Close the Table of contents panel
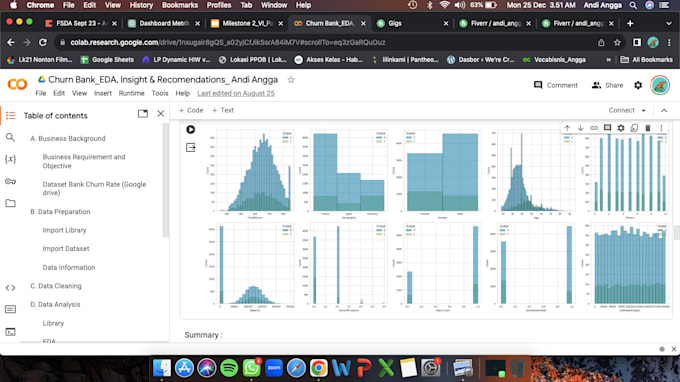The image size is (680, 382). point(160,114)
